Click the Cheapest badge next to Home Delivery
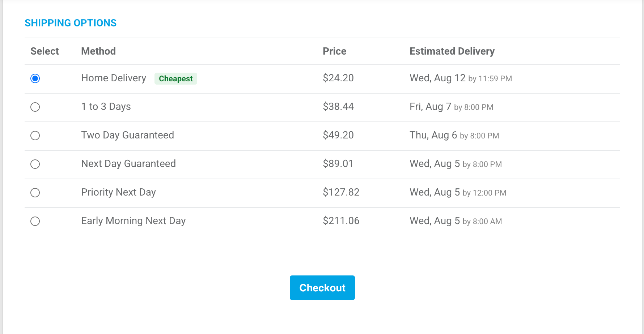Viewport: 644px width, 334px height. click(176, 78)
